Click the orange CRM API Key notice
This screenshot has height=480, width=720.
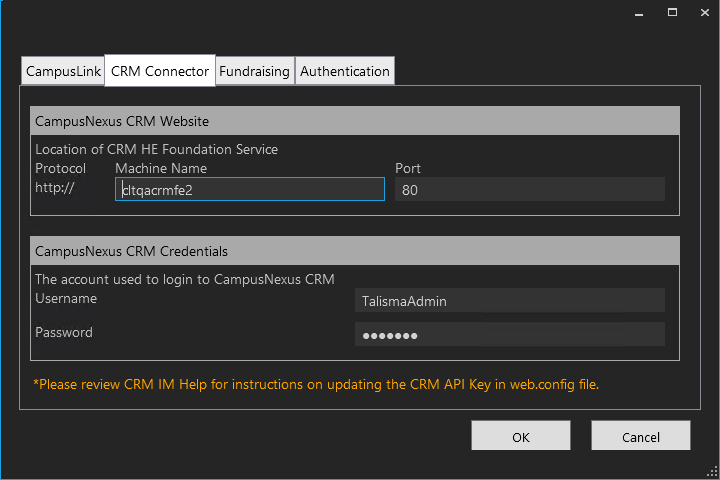316,384
